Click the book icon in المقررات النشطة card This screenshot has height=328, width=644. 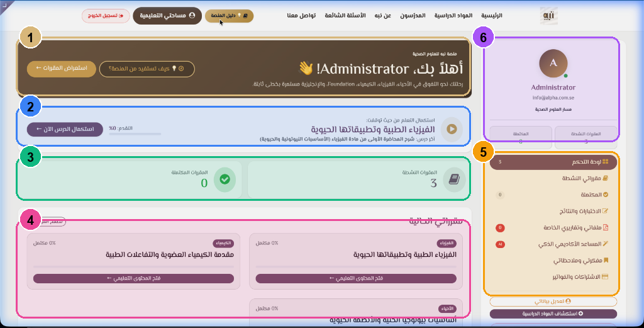[x=454, y=179]
